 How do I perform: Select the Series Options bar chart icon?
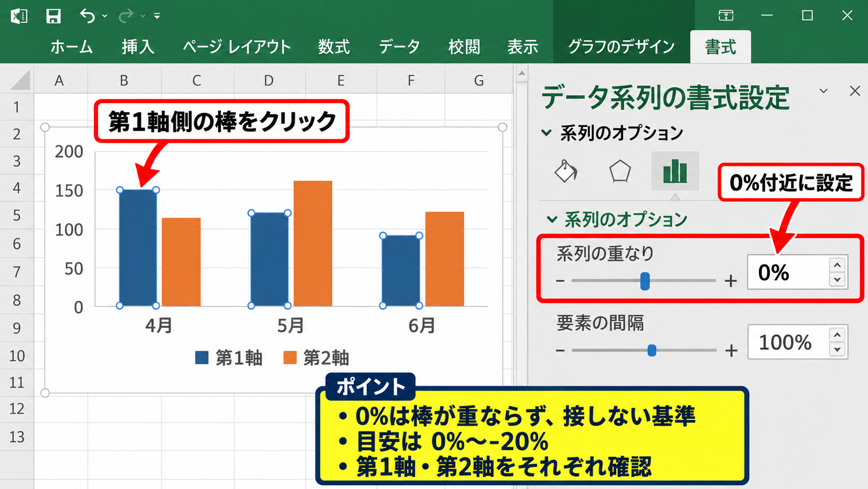[675, 171]
